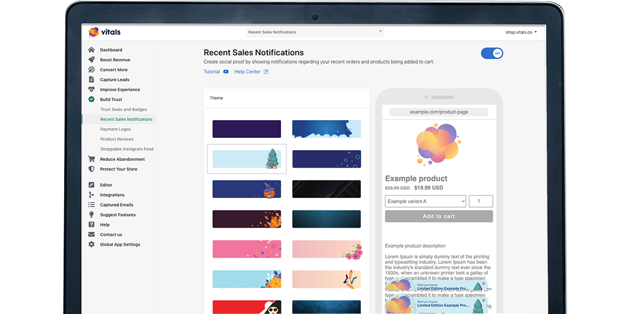Open Trust Seals and Badges submenu item
The height and width of the screenshot is (314, 644).
123,110
